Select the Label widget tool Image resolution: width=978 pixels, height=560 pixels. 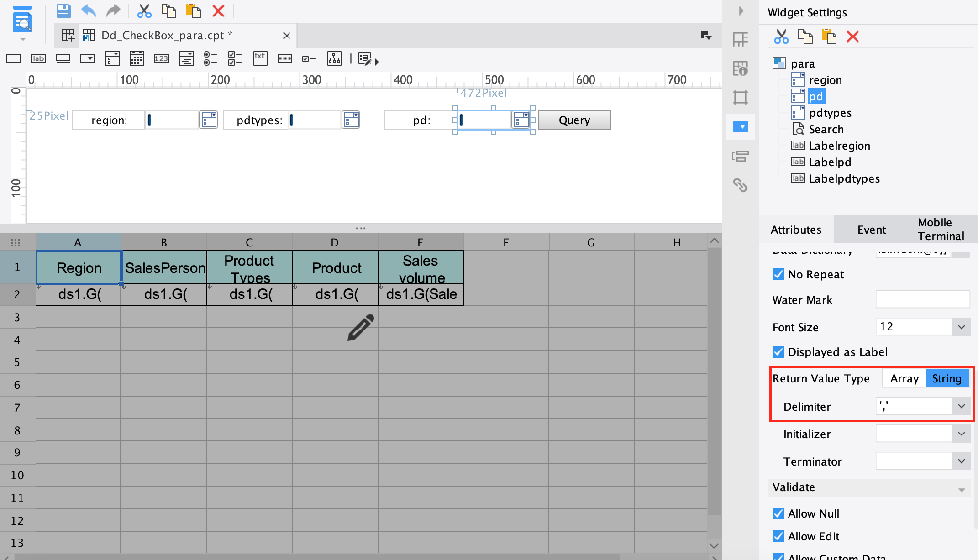pyautogui.click(x=38, y=58)
